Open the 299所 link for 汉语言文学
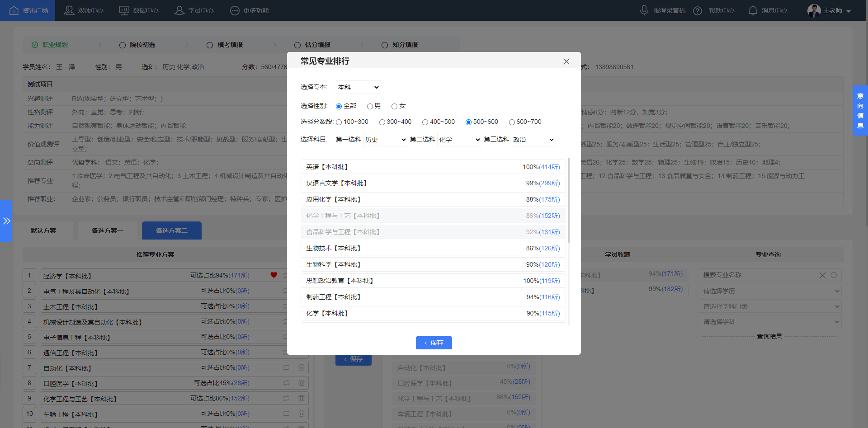Image resolution: width=868 pixels, height=428 pixels. point(549,183)
